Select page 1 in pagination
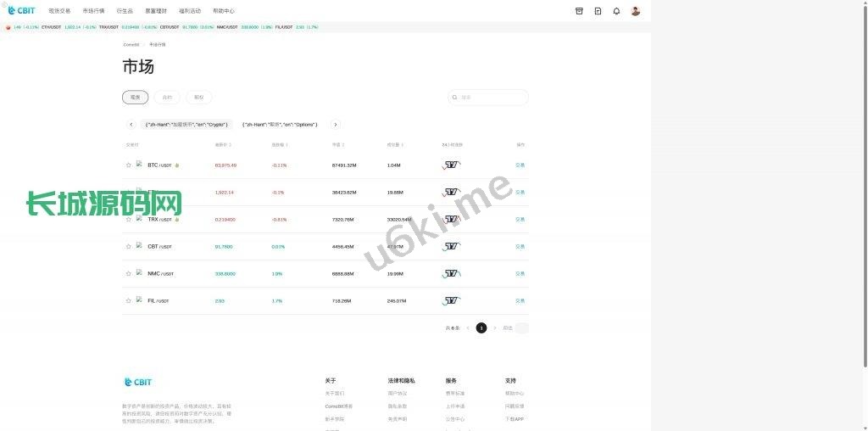The width and height of the screenshot is (868, 431). coord(481,327)
